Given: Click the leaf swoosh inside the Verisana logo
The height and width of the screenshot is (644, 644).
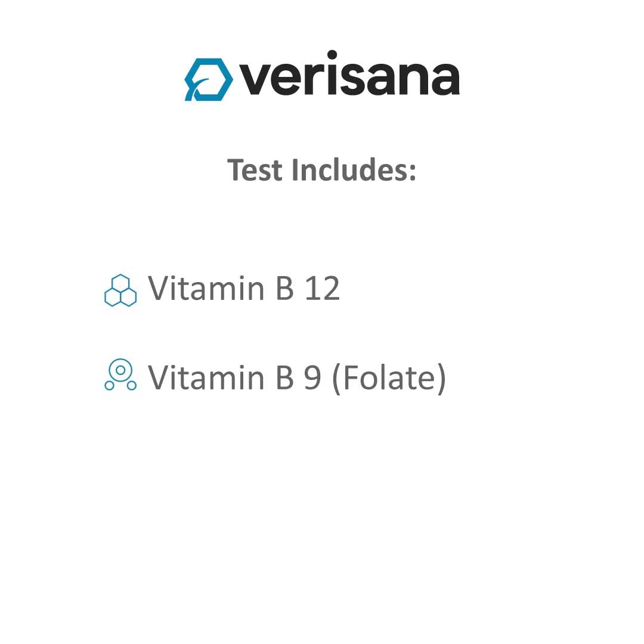Looking at the screenshot, I should pyautogui.click(x=199, y=86).
